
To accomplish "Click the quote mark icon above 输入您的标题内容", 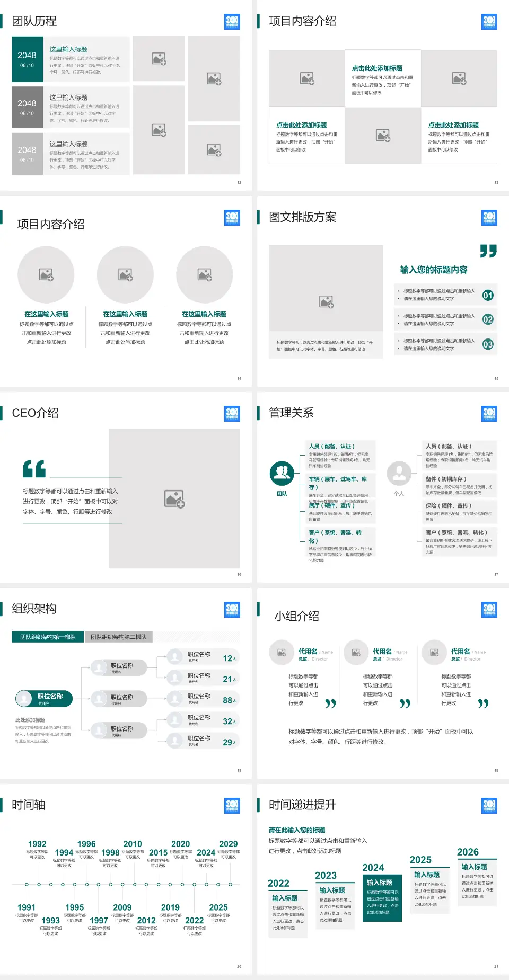I will tap(488, 251).
